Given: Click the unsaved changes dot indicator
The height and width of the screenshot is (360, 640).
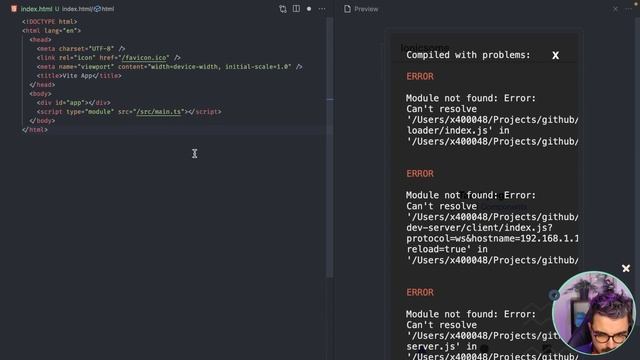Looking at the screenshot, I should pos(309,9).
